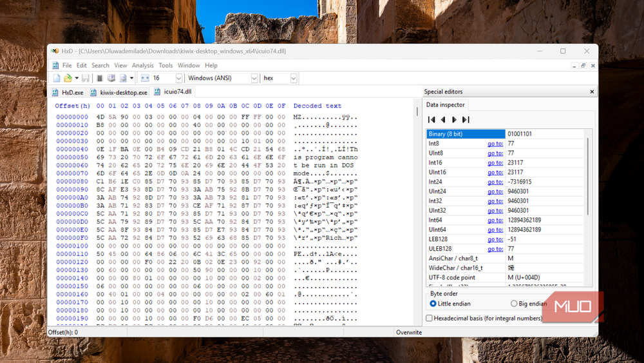Select the Data inspector tab
The image size is (644, 363).
(445, 105)
